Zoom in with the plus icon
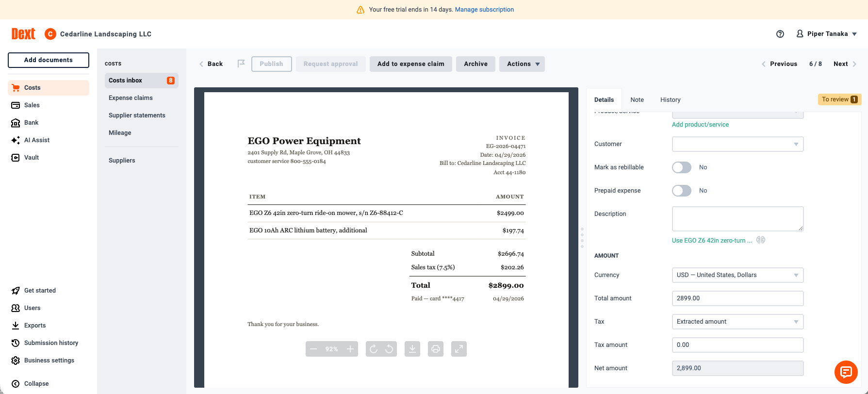 (350, 349)
